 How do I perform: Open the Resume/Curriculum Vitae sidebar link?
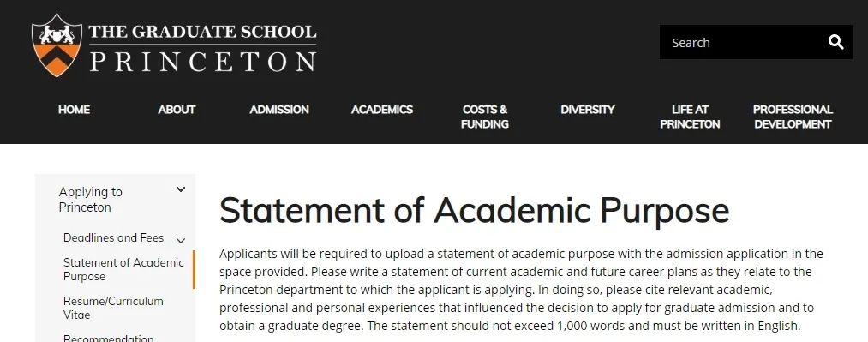tap(113, 309)
